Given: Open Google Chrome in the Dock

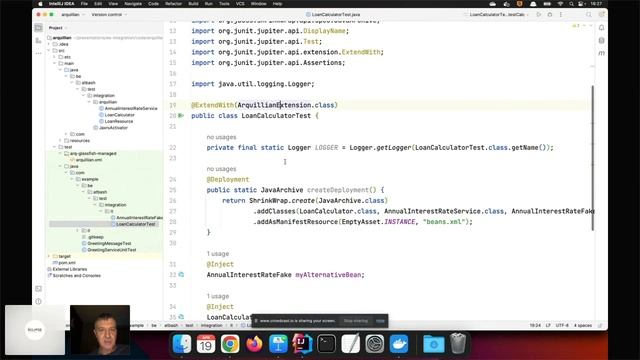Looking at the screenshot, I should 230,344.
